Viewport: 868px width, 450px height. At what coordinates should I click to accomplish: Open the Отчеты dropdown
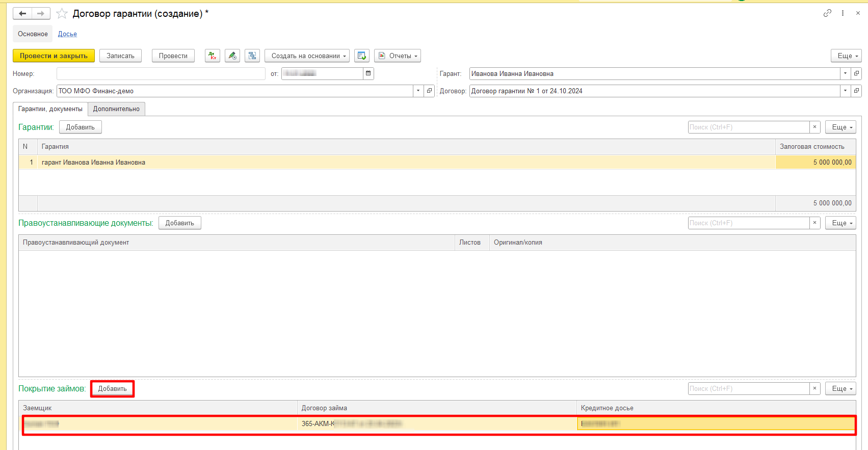[398, 56]
